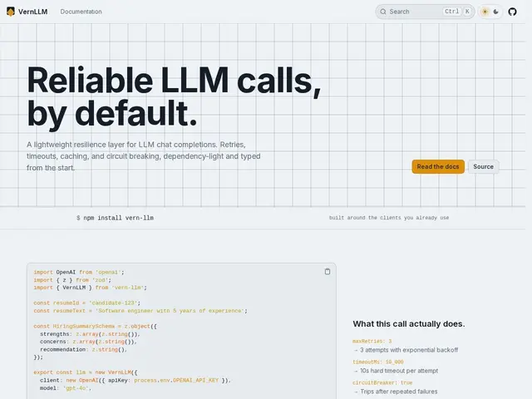This screenshot has width=532, height=399.
Task: Open the GitHub repository icon
Action: 512,12
